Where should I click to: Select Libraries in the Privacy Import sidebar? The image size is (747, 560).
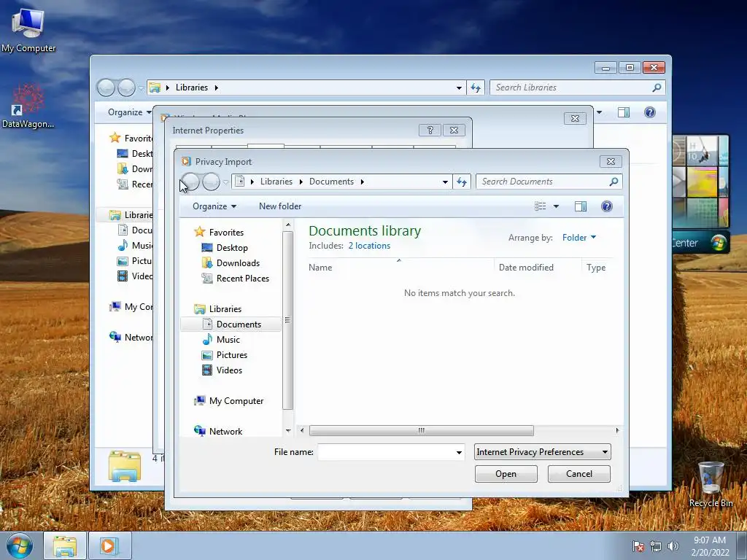point(225,309)
